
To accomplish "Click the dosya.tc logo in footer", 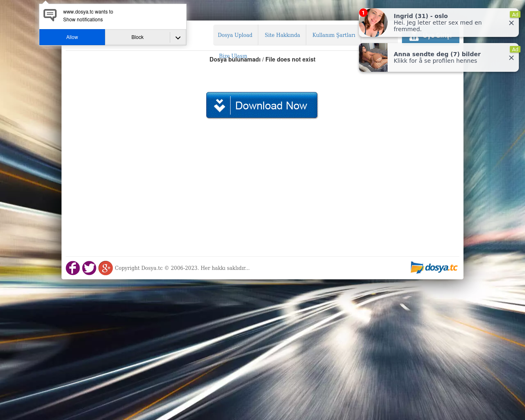I will click(x=434, y=267).
